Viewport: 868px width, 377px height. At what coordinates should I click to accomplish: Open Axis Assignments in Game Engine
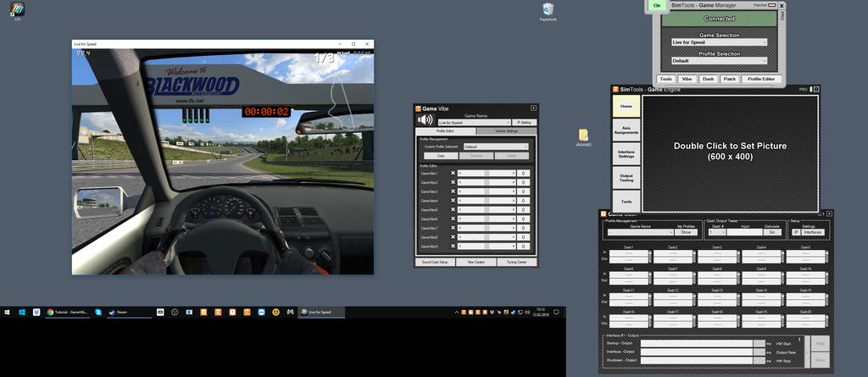click(626, 130)
